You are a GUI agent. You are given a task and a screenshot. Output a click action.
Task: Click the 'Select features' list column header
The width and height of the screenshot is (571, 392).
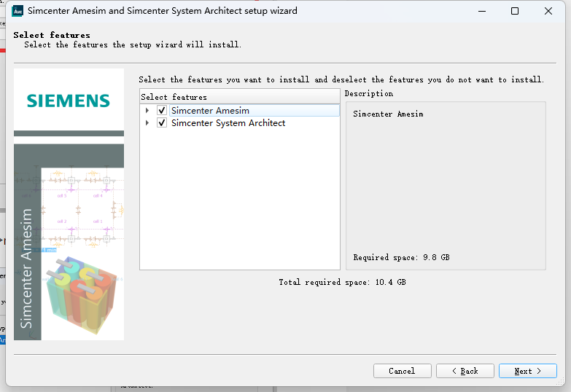(240, 97)
